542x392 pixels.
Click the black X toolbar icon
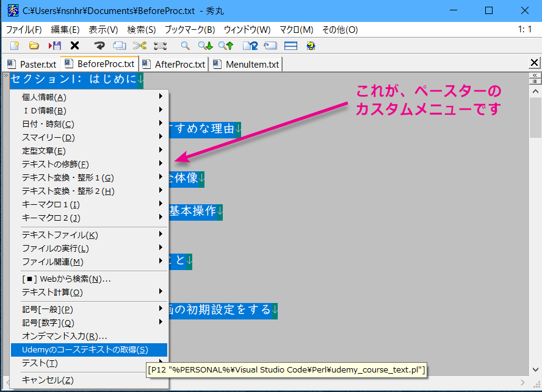pyautogui.click(x=74, y=46)
